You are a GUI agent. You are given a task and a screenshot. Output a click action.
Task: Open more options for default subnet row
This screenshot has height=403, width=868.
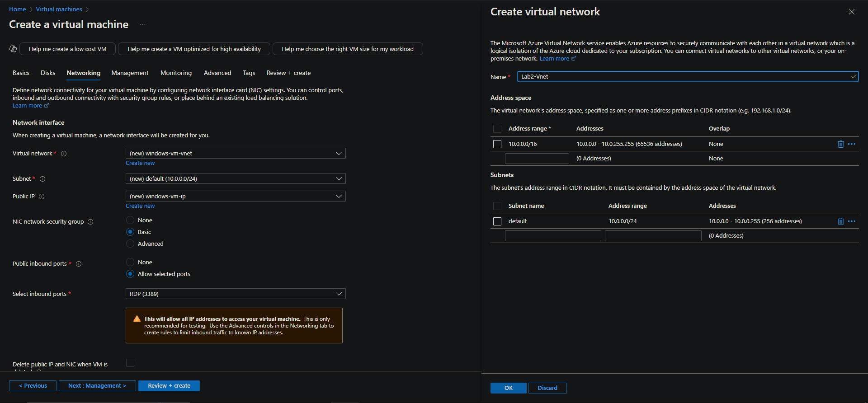pos(852,221)
